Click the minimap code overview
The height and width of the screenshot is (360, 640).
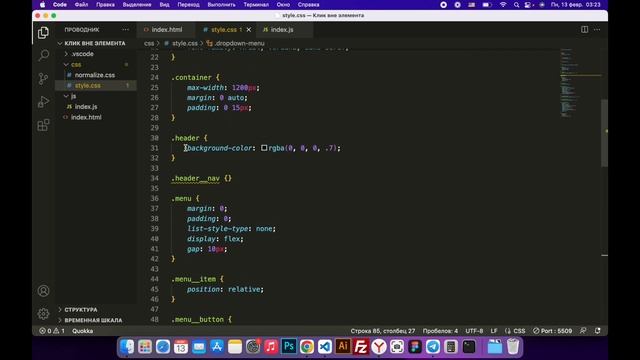tap(580, 84)
